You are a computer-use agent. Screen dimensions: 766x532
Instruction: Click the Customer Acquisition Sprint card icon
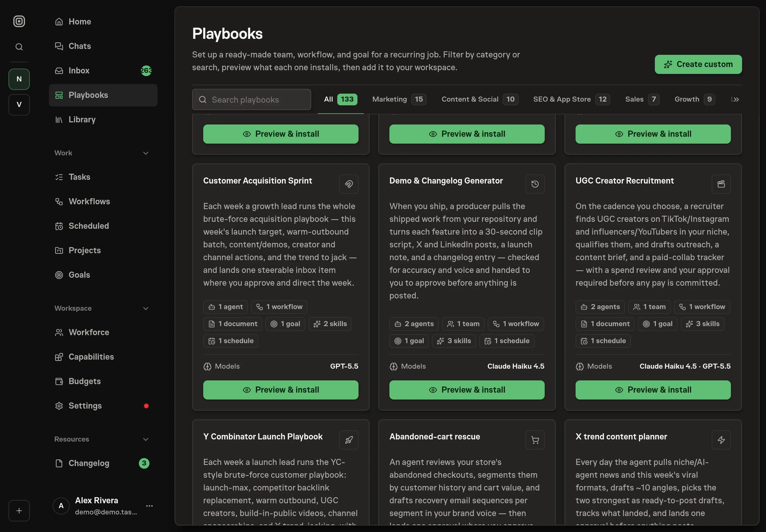click(x=349, y=184)
